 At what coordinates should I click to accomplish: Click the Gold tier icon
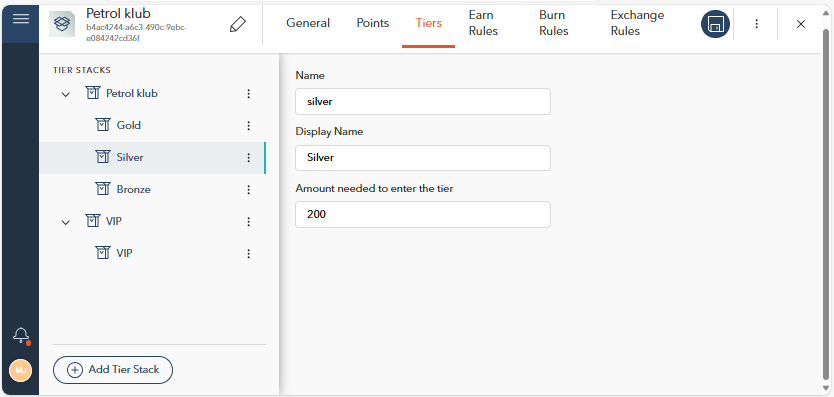pyautogui.click(x=103, y=125)
